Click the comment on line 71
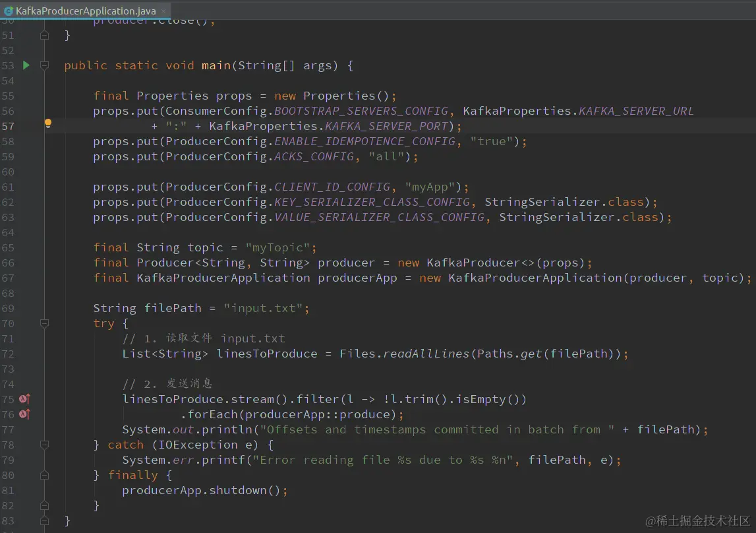This screenshot has width=756, height=533. click(x=204, y=338)
